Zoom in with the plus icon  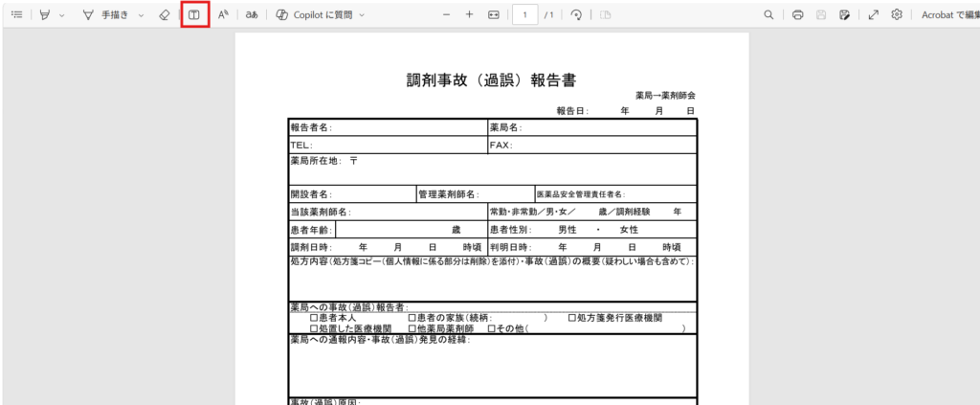click(469, 15)
